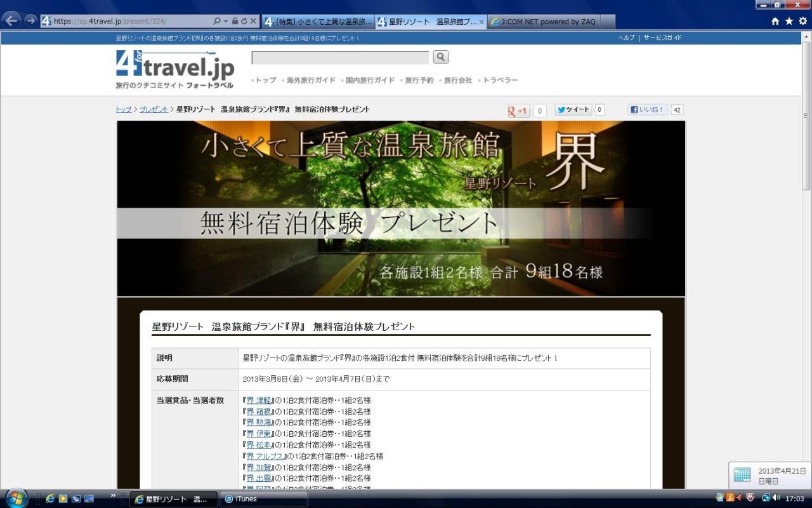Image resolution: width=812 pixels, height=508 pixels.
Task: Click the 星野リゾート taskbar button
Action: 173,499
